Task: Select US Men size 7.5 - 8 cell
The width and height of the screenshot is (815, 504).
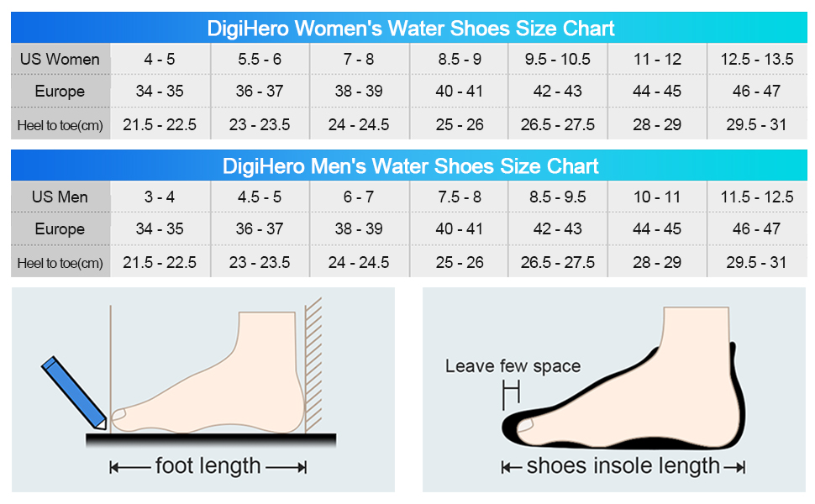Action: (460, 197)
